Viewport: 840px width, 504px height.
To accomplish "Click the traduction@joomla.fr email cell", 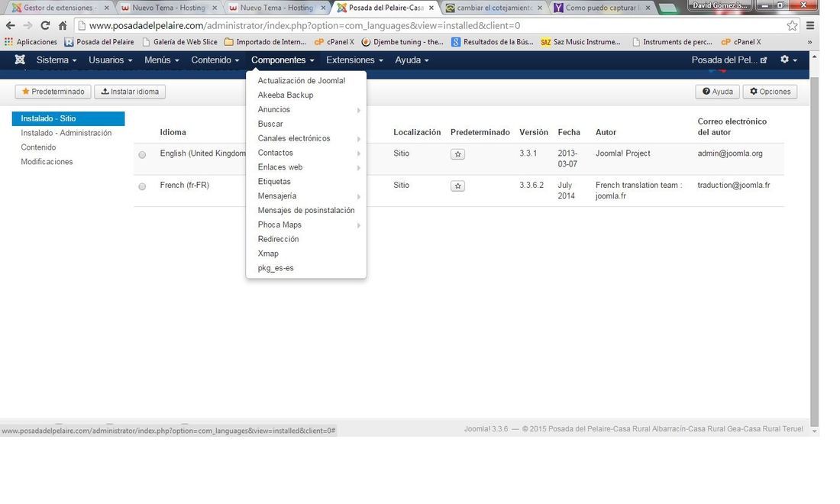I will (733, 186).
